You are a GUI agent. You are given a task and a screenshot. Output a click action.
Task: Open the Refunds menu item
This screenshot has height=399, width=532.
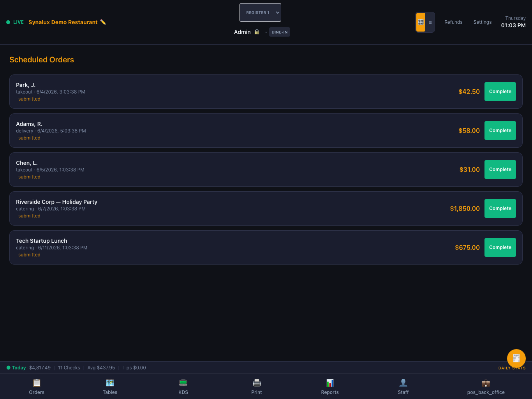tap(453, 22)
